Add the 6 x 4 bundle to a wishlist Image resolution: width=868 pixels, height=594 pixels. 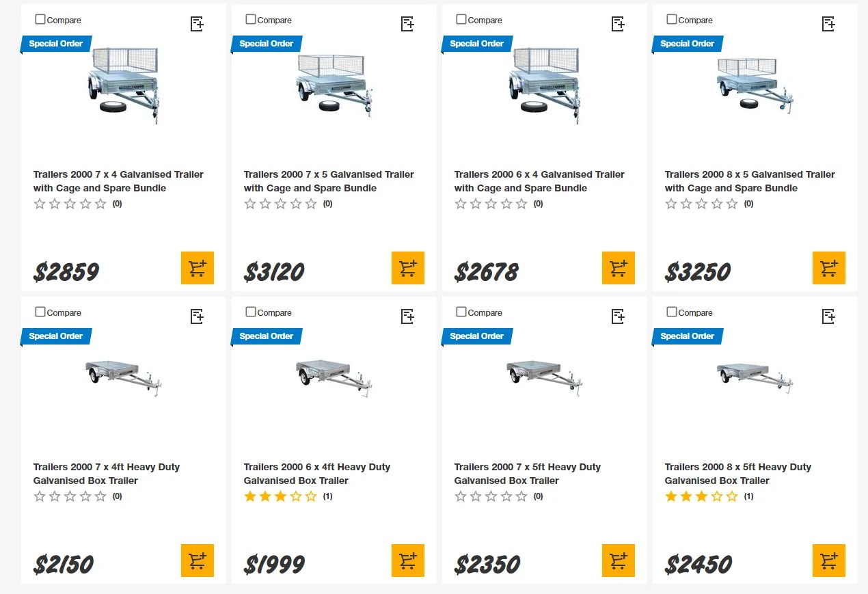click(x=617, y=23)
